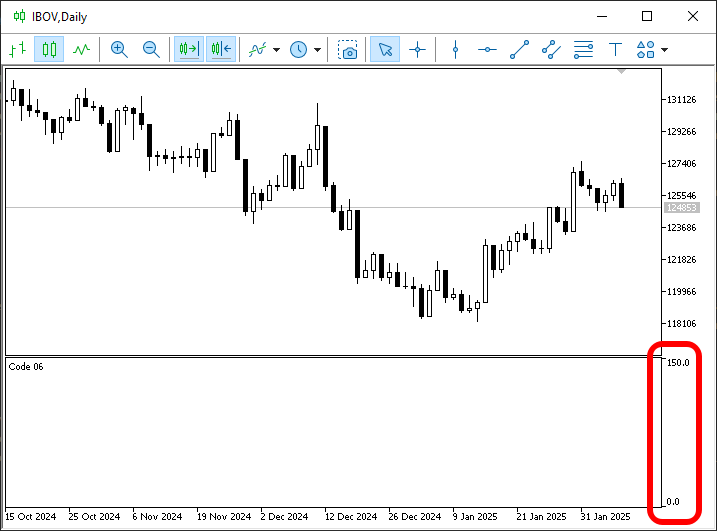Click the 150.0 indicator scale value
717x531 pixels.
pos(678,363)
